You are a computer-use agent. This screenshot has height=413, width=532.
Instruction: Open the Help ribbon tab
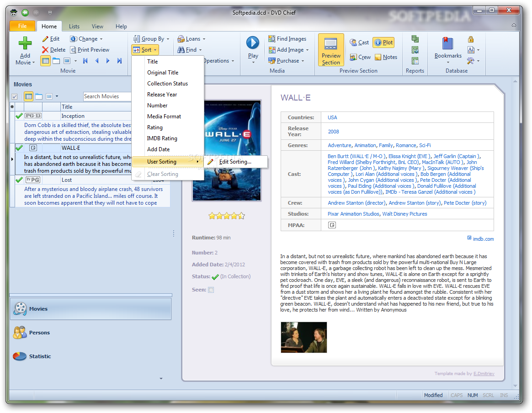pyautogui.click(x=121, y=26)
